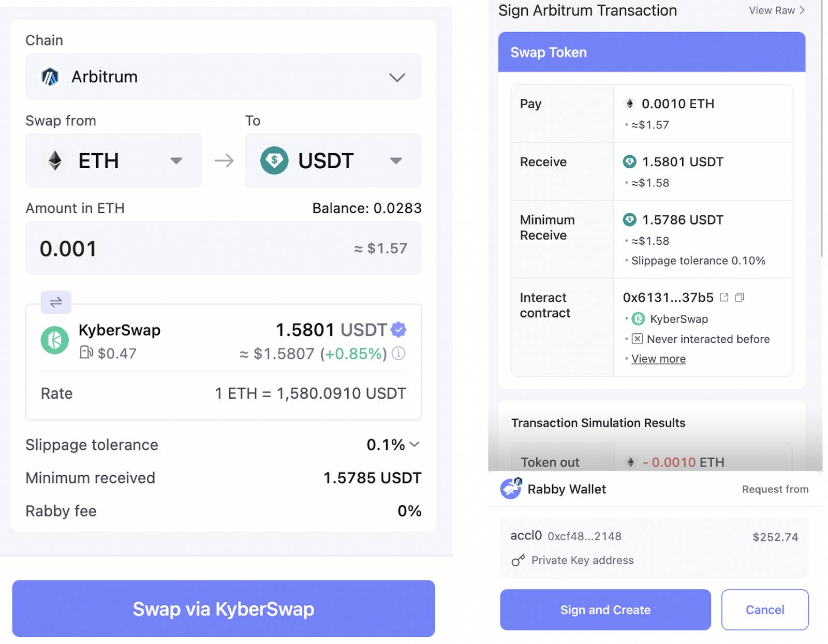This screenshot has height=644, width=828.
Task: Click the scrollbar on the signing panel
Action: click(x=822, y=129)
